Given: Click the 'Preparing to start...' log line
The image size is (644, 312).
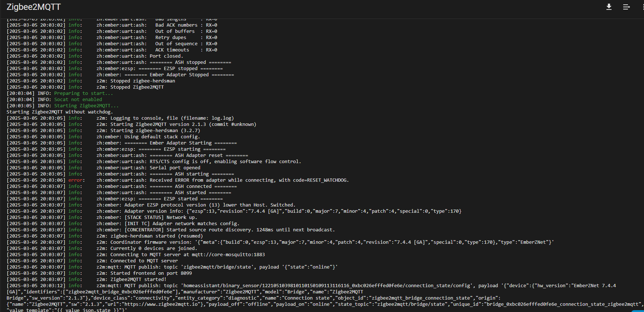Looking at the screenshot, I should (84, 93).
